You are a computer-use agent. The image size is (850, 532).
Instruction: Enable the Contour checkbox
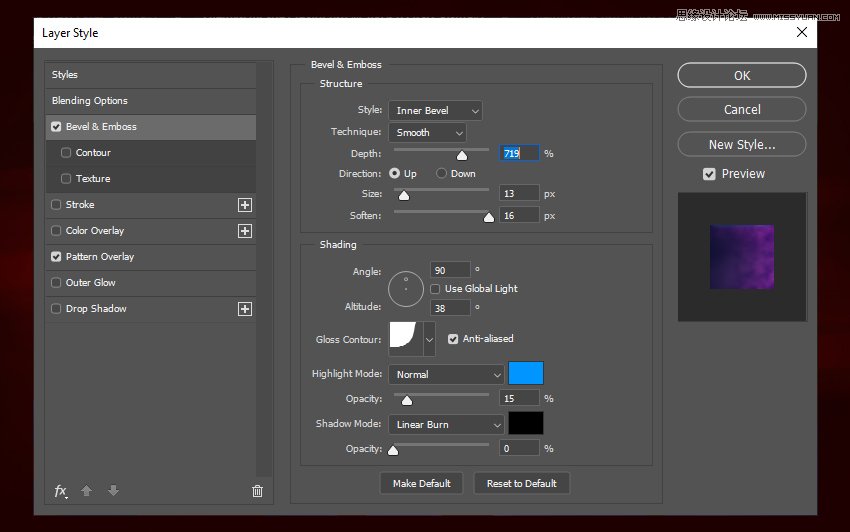pyautogui.click(x=66, y=153)
